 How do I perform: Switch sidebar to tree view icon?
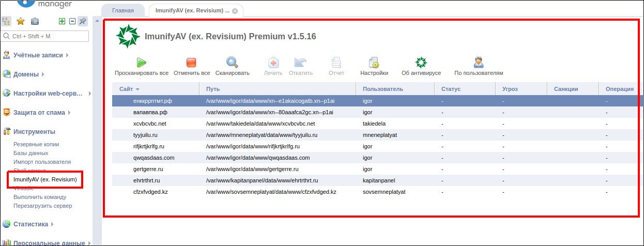tap(7, 21)
